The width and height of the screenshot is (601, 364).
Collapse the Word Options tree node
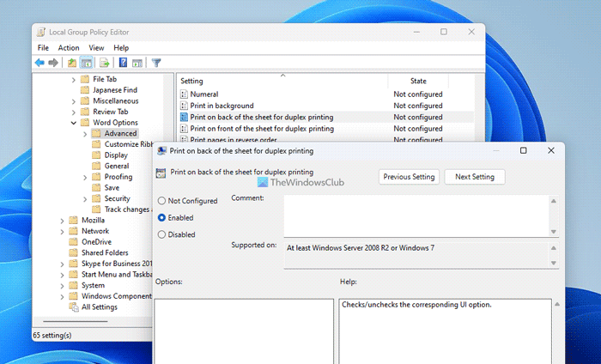pyautogui.click(x=73, y=123)
